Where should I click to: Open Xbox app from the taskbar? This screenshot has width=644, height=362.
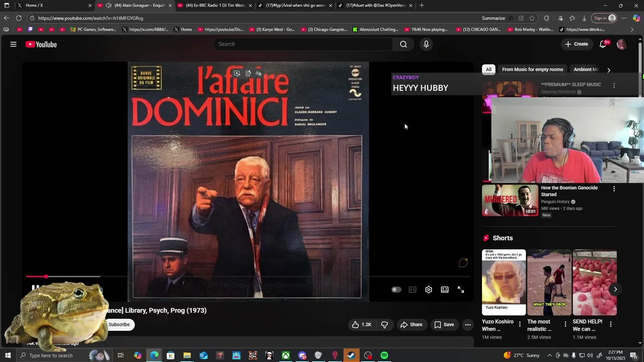pos(285,355)
